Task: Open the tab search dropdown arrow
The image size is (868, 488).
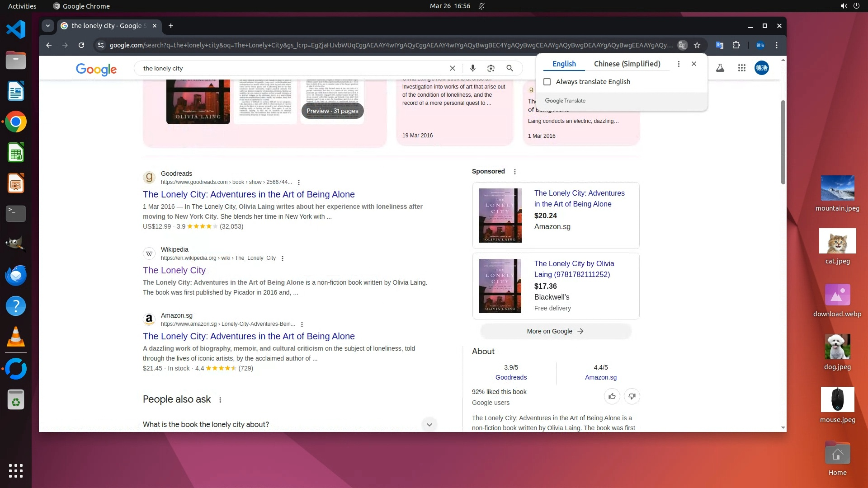Action: [48, 26]
